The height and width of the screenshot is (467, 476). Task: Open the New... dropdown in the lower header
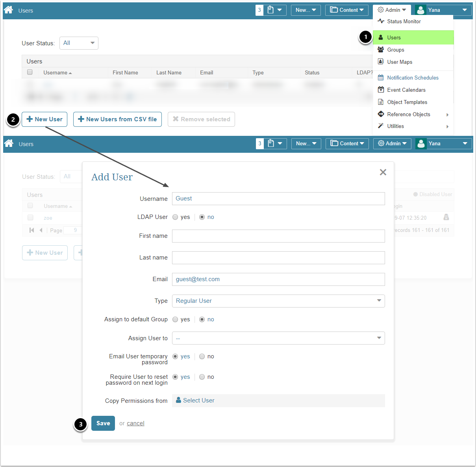point(306,144)
